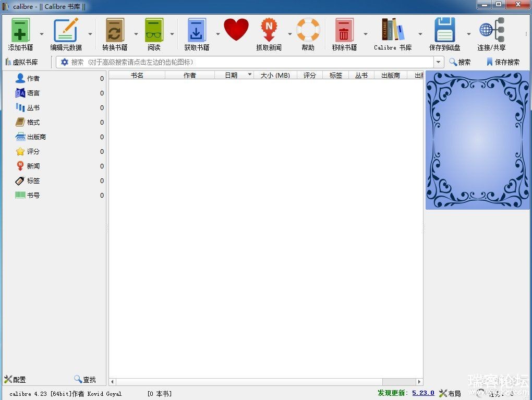
Task: Open the Read (阅读) viewer icon
Action: tap(154, 31)
